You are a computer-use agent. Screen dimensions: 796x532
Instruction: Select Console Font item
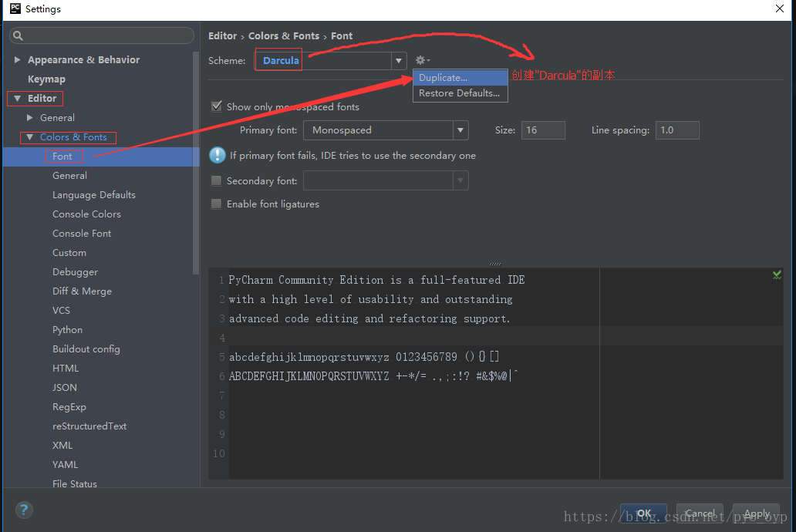click(x=82, y=234)
